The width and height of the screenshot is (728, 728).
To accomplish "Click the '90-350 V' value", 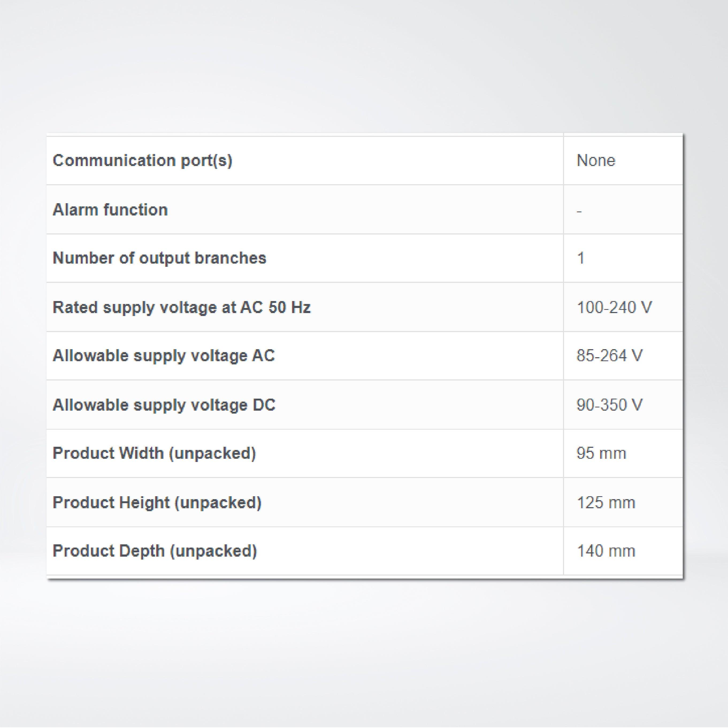I will click(x=610, y=405).
